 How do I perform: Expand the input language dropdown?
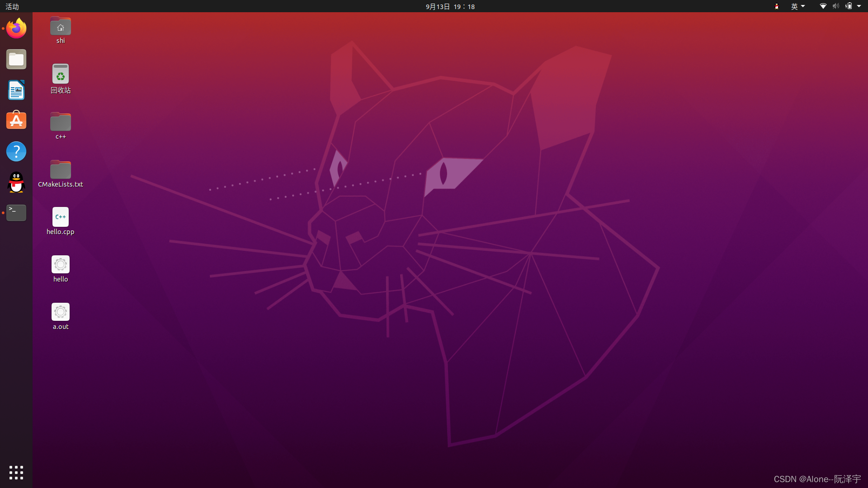coord(797,6)
